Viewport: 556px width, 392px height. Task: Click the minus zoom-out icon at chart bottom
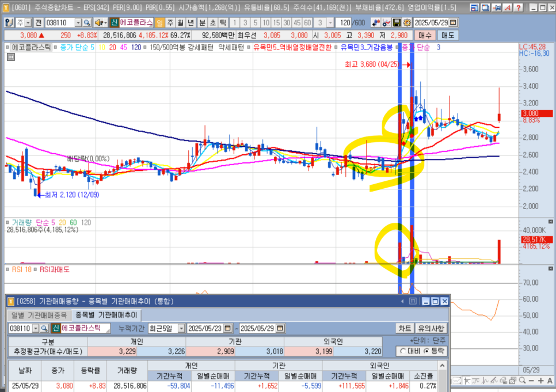pyautogui.click(x=531, y=380)
